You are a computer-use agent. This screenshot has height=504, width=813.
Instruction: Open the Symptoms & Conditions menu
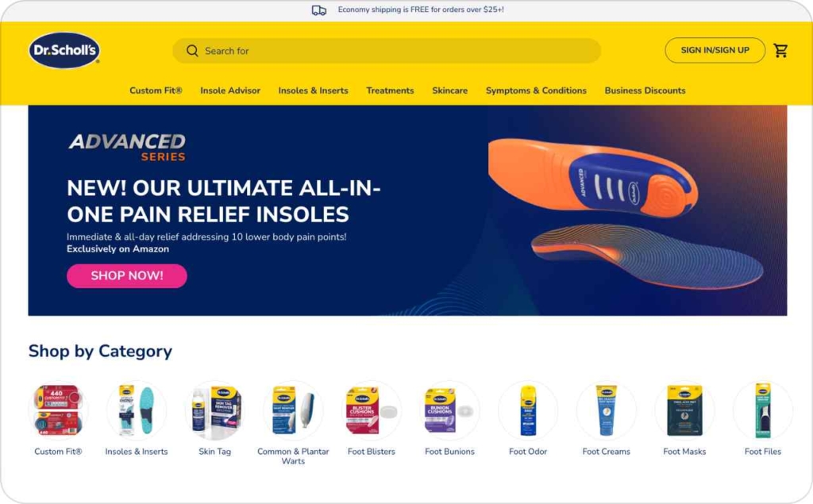pyautogui.click(x=536, y=90)
